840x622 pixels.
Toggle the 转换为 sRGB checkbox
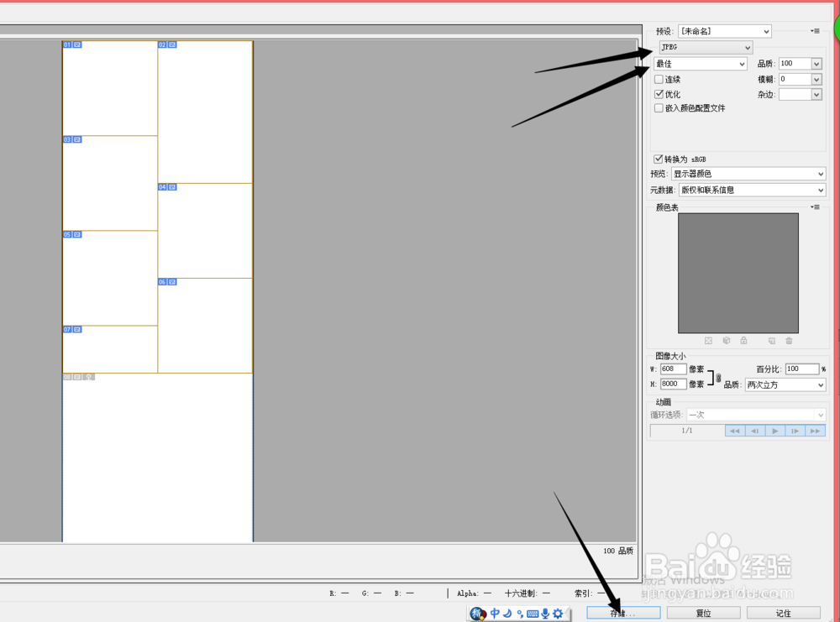[659, 159]
